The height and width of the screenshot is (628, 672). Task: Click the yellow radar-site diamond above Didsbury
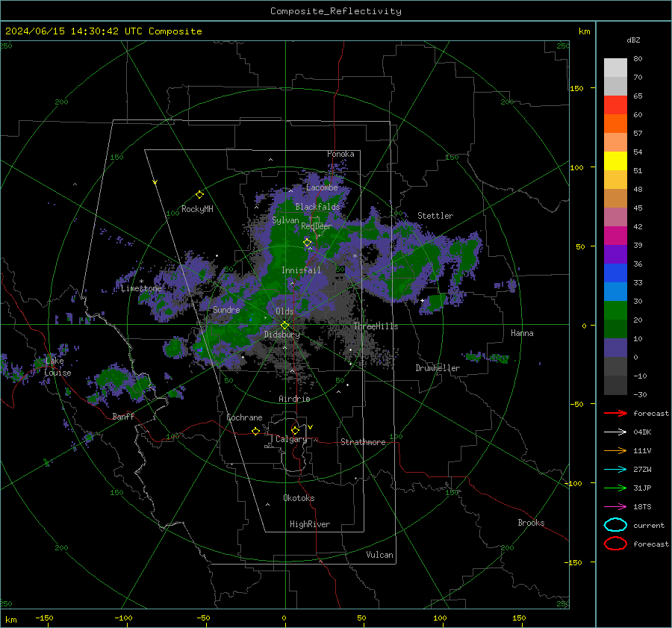(x=284, y=326)
